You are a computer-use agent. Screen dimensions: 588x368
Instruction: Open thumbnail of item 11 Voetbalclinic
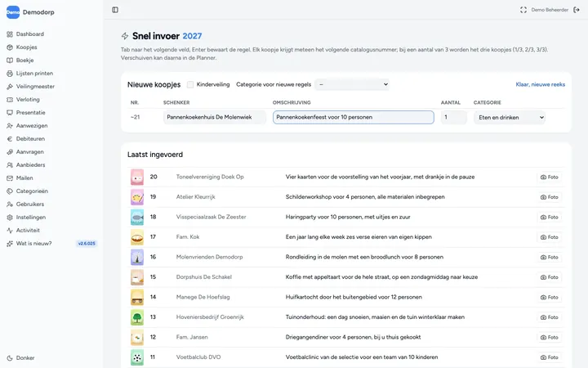pos(137,357)
